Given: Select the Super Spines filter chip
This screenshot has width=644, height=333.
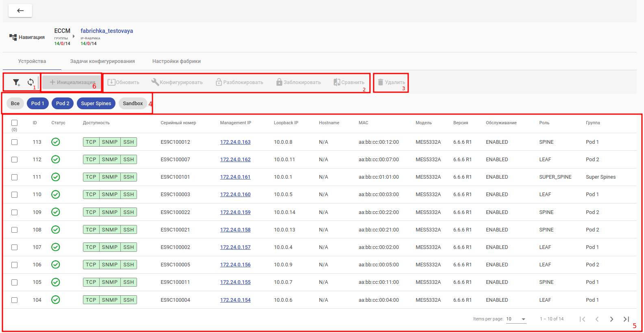Looking at the screenshot, I should point(96,104).
